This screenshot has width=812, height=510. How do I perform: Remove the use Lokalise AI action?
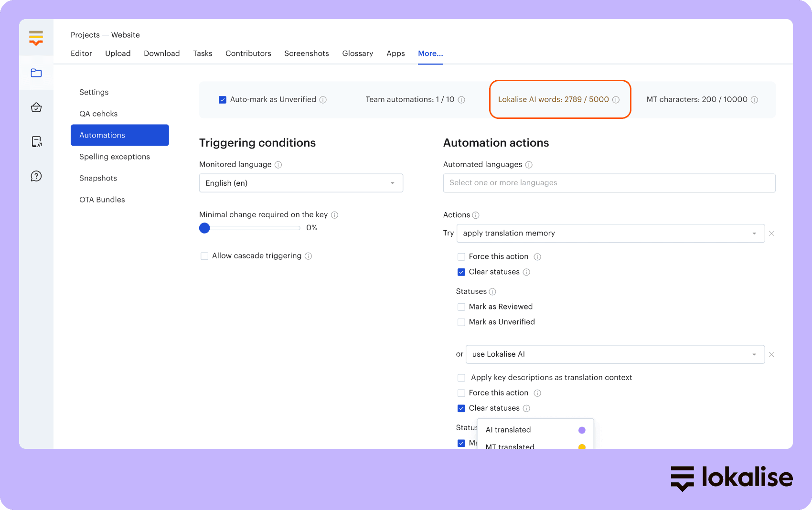coord(771,354)
